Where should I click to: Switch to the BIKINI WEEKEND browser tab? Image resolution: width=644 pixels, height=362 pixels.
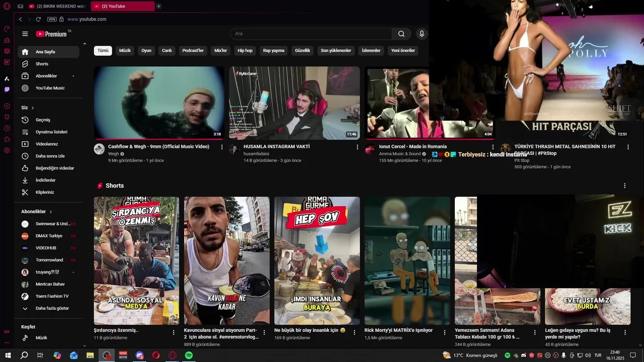[58, 6]
